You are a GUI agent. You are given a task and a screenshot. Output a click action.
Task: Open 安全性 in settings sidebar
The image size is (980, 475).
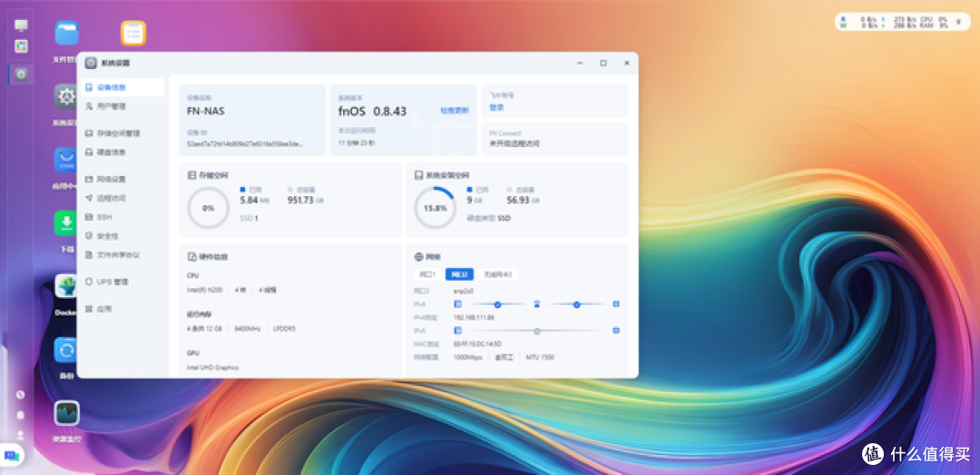122,236
